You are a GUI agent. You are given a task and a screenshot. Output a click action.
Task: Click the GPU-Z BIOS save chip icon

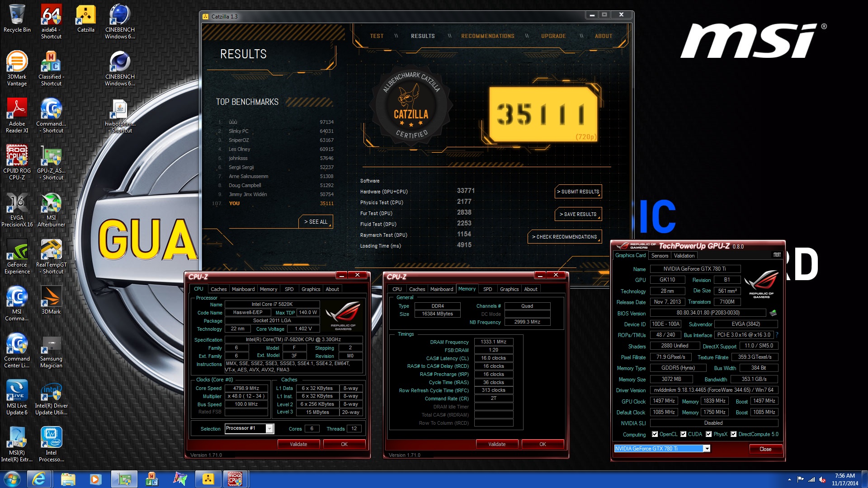tap(773, 313)
